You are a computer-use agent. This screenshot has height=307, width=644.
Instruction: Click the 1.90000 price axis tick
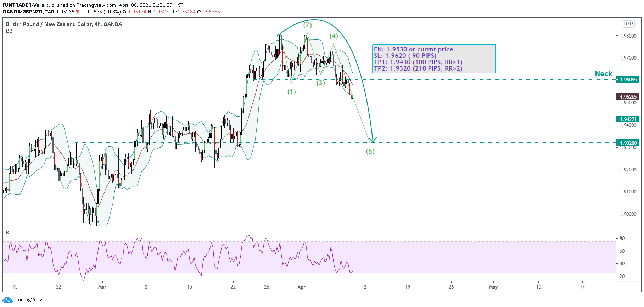[x=628, y=214]
